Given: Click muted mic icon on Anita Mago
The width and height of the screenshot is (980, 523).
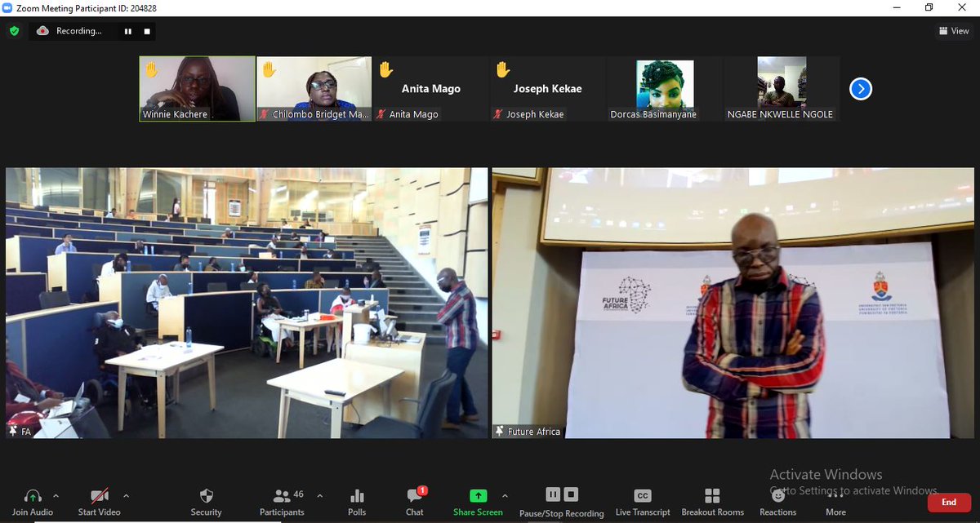Looking at the screenshot, I should tap(381, 114).
